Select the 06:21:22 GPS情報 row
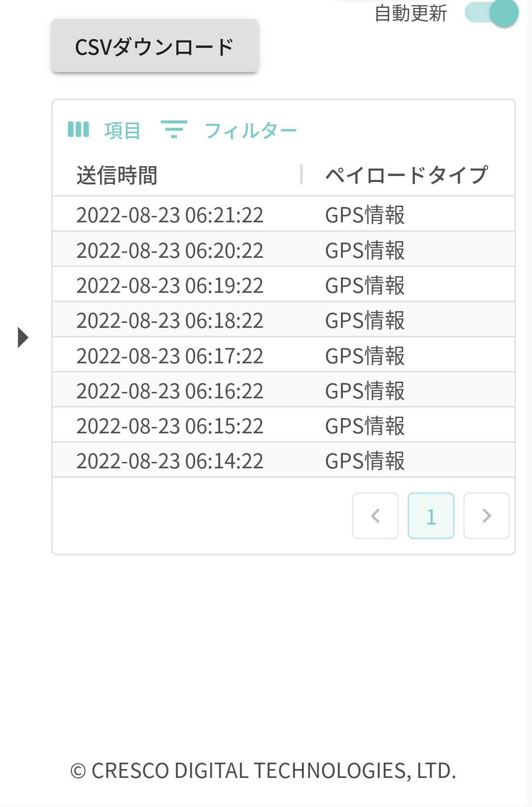The width and height of the screenshot is (532, 807). (365, 215)
